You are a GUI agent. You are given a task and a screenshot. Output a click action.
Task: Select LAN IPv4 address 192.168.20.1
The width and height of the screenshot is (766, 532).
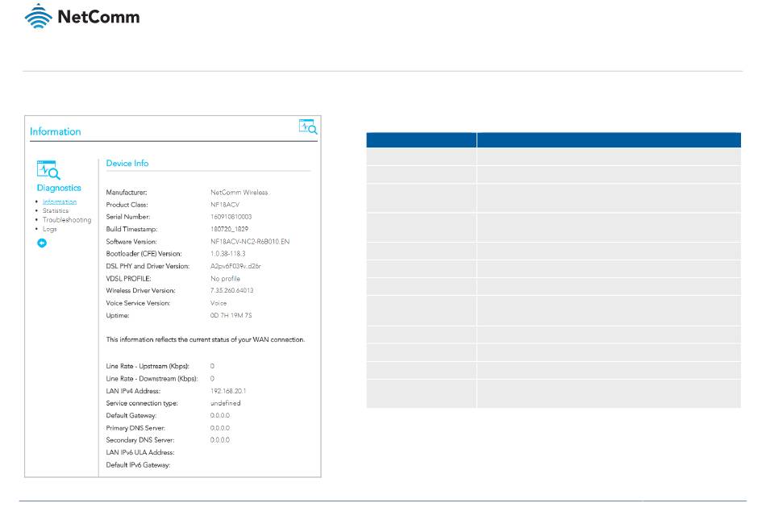coord(228,391)
